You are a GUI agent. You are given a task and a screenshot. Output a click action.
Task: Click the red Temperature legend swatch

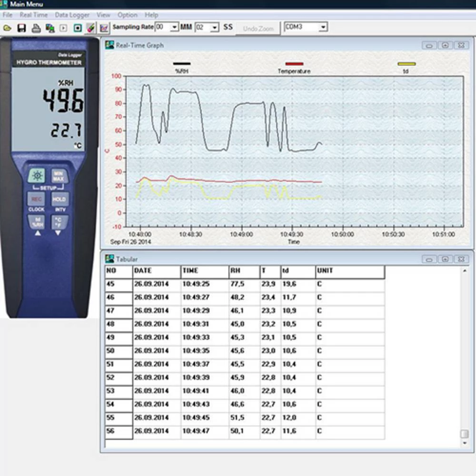click(x=294, y=64)
